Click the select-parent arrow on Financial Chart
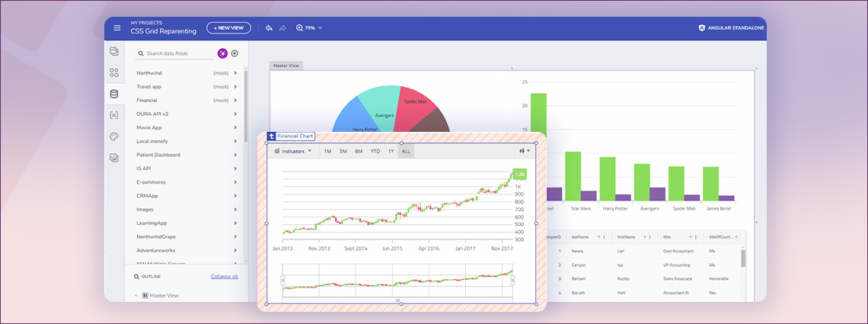 point(272,136)
